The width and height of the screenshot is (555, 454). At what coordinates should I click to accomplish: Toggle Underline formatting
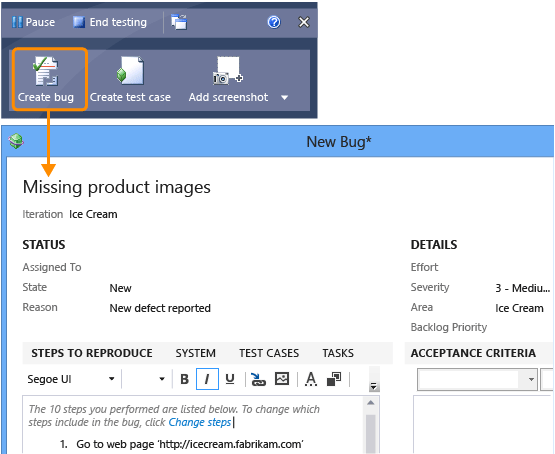point(230,379)
